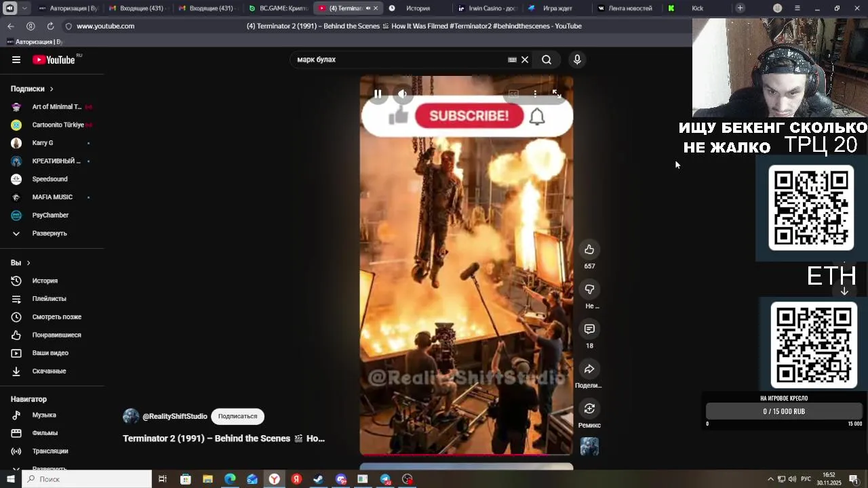Viewport: 868px width, 488px height.
Task: Open the Remix option
Action: coord(589,409)
